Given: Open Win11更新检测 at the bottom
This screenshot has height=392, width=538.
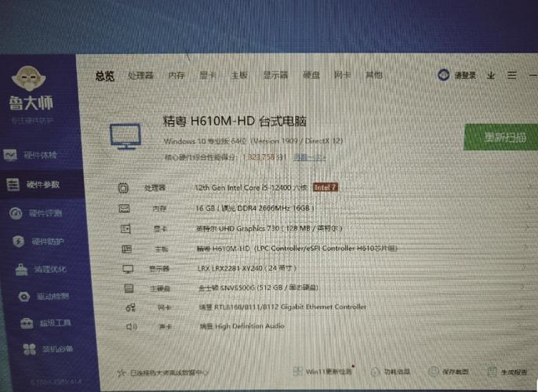Looking at the screenshot, I should (x=322, y=372).
